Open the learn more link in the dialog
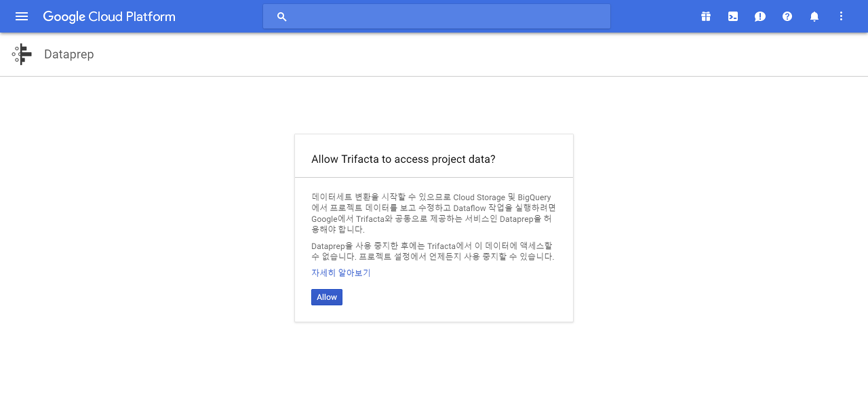The width and height of the screenshot is (868, 401). click(x=340, y=272)
